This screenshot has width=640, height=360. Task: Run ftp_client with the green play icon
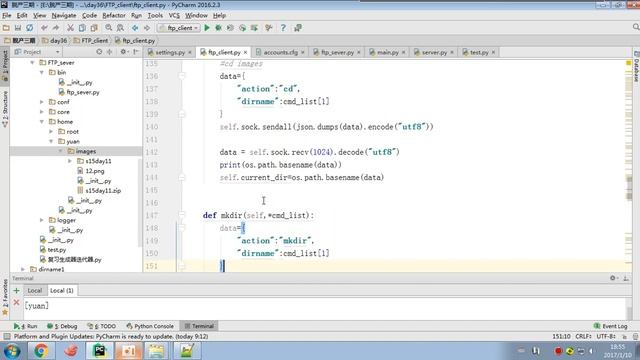207,28
